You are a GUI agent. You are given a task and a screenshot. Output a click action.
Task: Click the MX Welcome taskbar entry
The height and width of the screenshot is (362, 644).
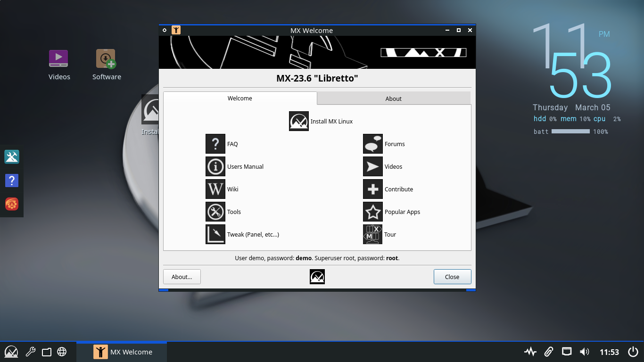coord(122,352)
